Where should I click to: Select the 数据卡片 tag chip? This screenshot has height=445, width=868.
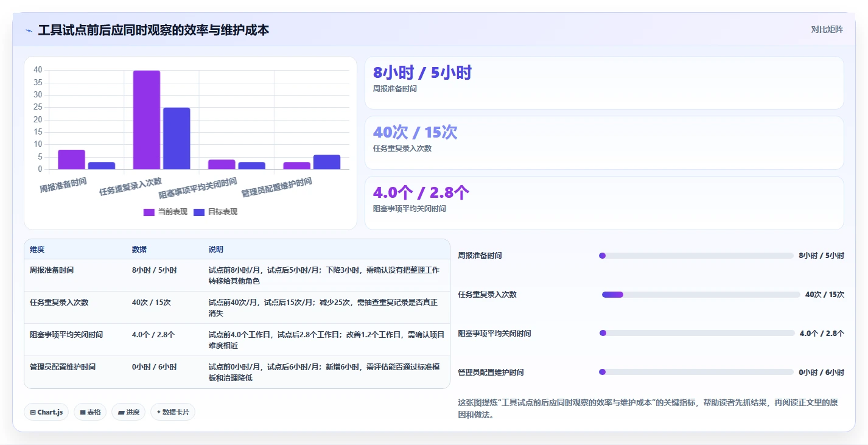point(173,412)
